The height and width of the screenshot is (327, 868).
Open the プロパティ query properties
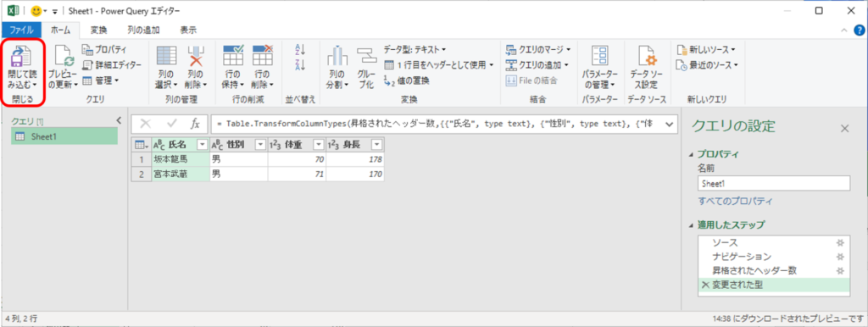point(103,50)
